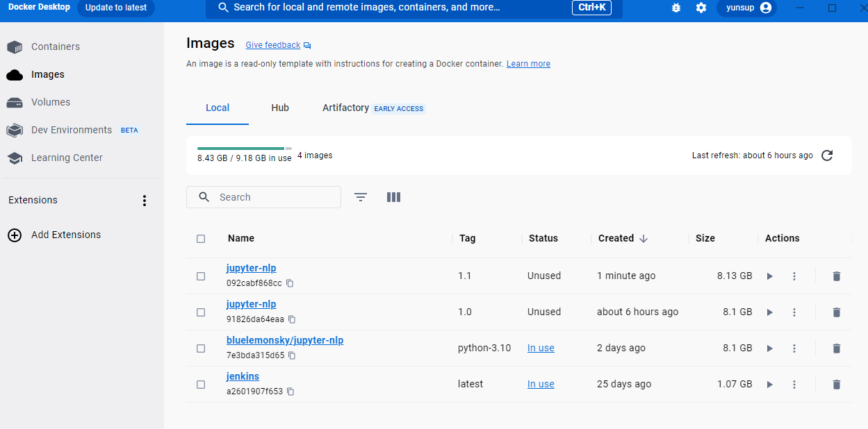Click In use status for bluelemonsky/jupyter-nlp

coord(541,348)
